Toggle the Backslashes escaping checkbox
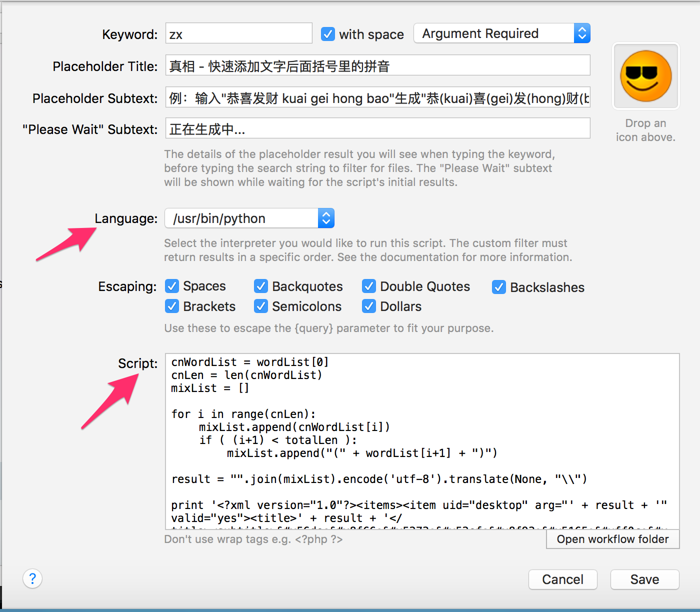The height and width of the screenshot is (612, 700). click(x=498, y=287)
